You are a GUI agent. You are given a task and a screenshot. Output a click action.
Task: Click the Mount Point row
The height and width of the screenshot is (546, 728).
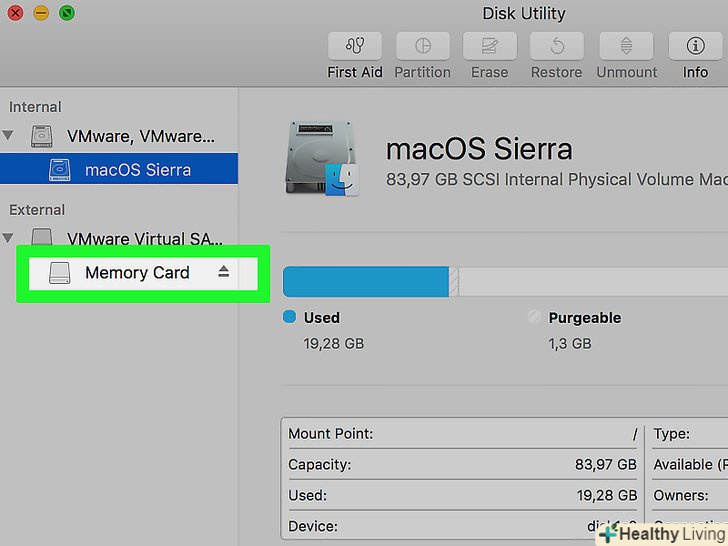(x=462, y=434)
